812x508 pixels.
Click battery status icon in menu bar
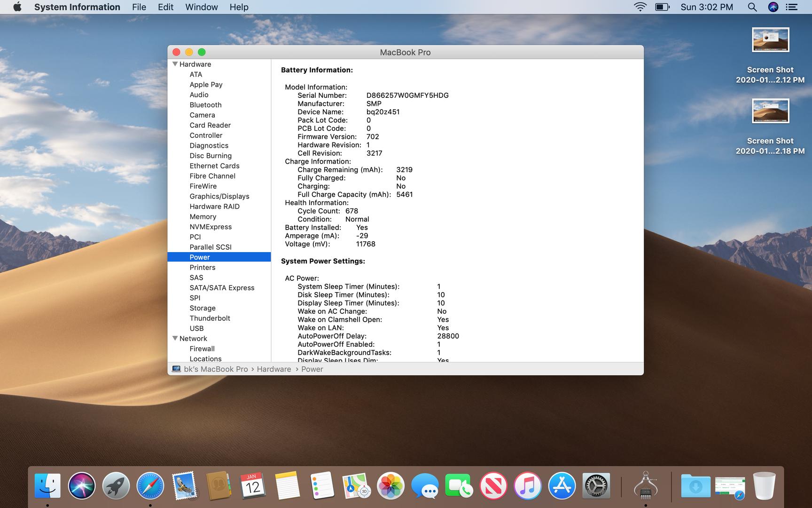click(662, 7)
